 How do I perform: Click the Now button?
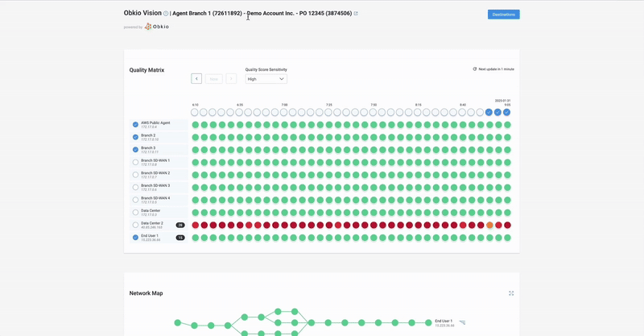[x=213, y=78]
